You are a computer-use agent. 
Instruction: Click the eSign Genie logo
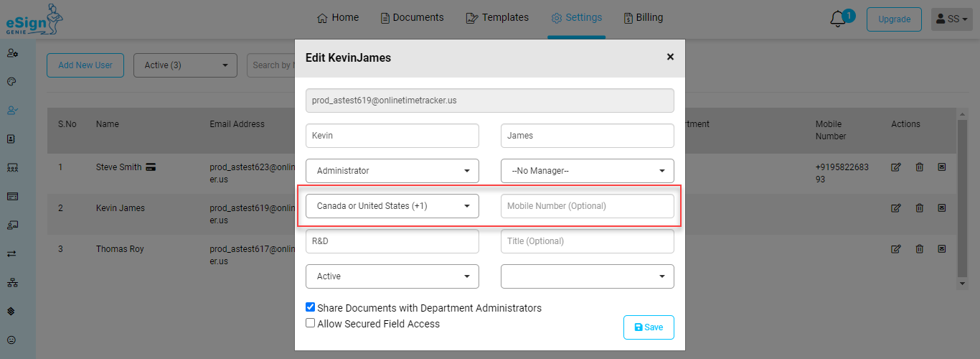pos(34,19)
